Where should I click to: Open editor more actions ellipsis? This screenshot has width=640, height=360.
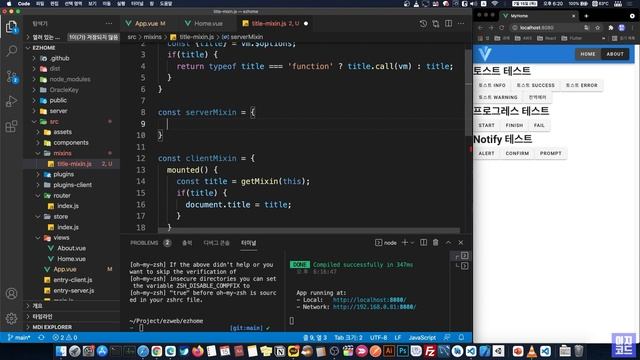tap(461, 24)
